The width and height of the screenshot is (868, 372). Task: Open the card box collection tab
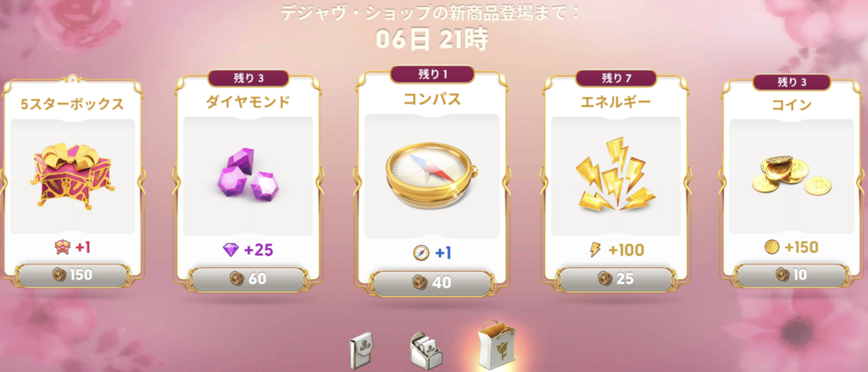point(426,350)
